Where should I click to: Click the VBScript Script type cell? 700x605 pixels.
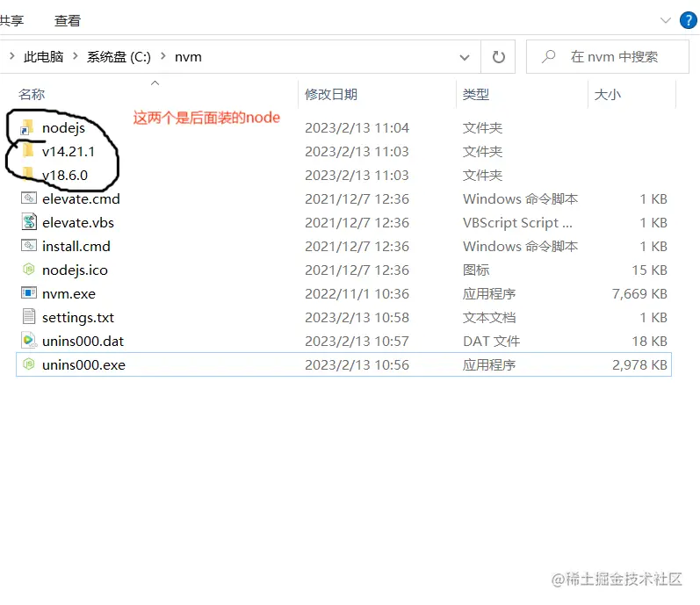coord(517,223)
